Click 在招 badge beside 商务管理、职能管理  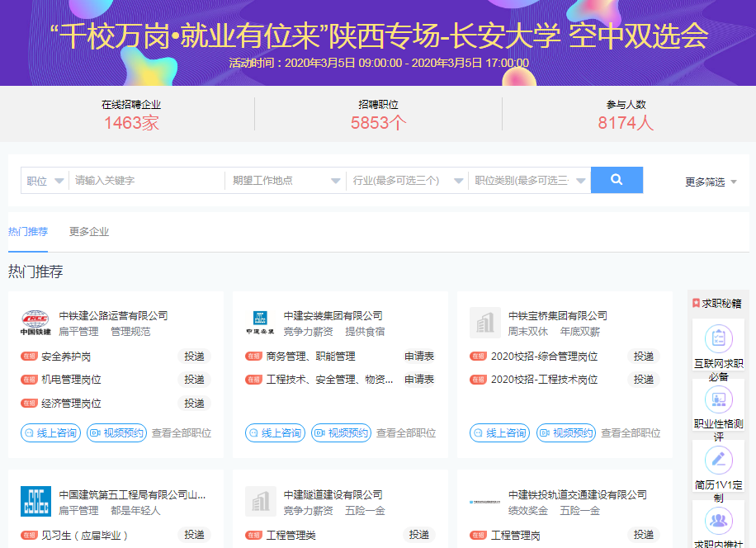(x=253, y=357)
